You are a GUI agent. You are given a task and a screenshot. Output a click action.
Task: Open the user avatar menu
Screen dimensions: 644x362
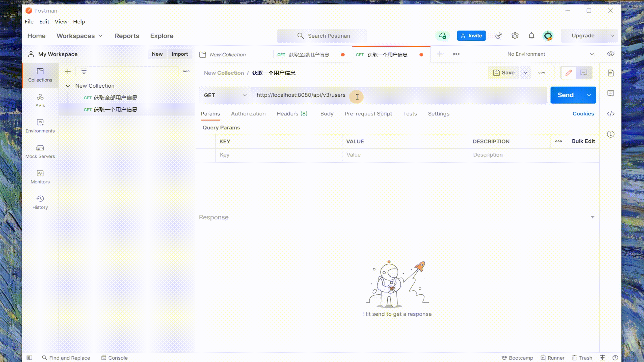click(x=548, y=36)
